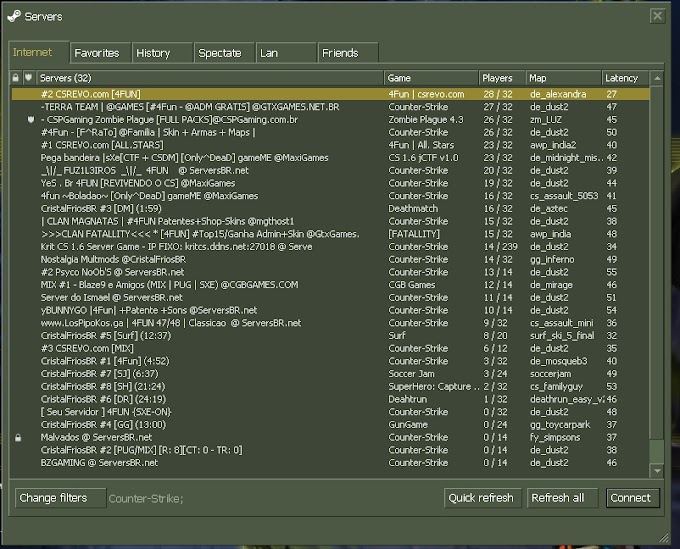
Task: Click the zm_LUZ map cell
Action: coord(546,120)
